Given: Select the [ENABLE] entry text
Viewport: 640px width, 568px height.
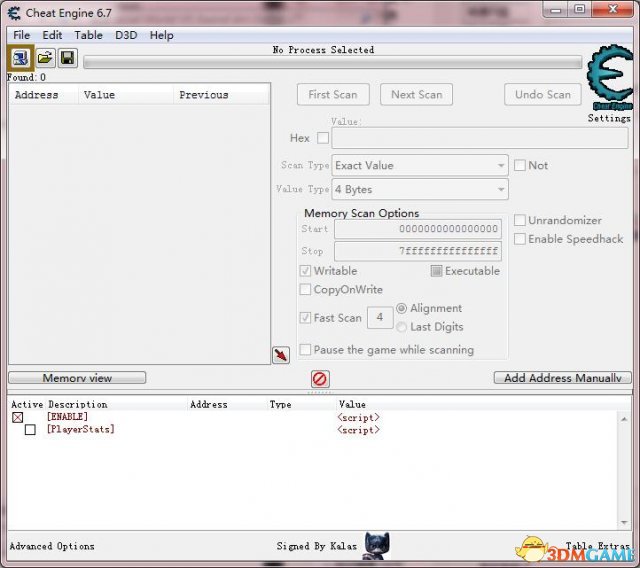Looking at the screenshot, I should click(x=67, y=417).
